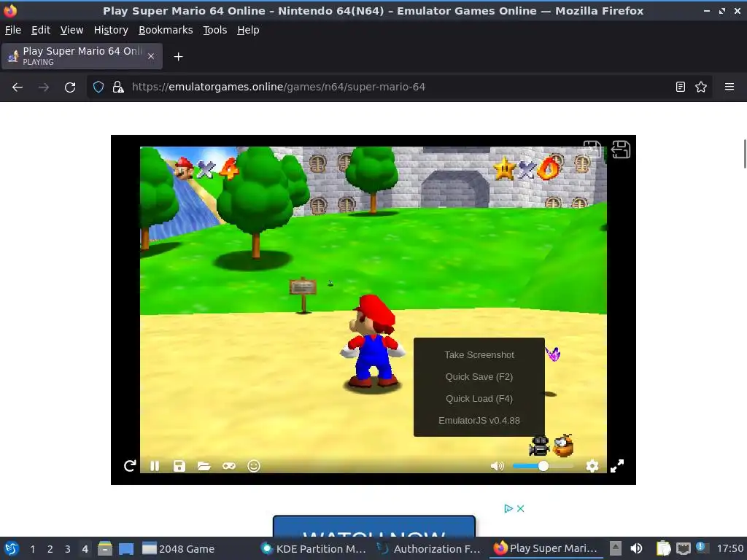
Task: Adjust the emulator volume slider
Action: pos(543,466)
